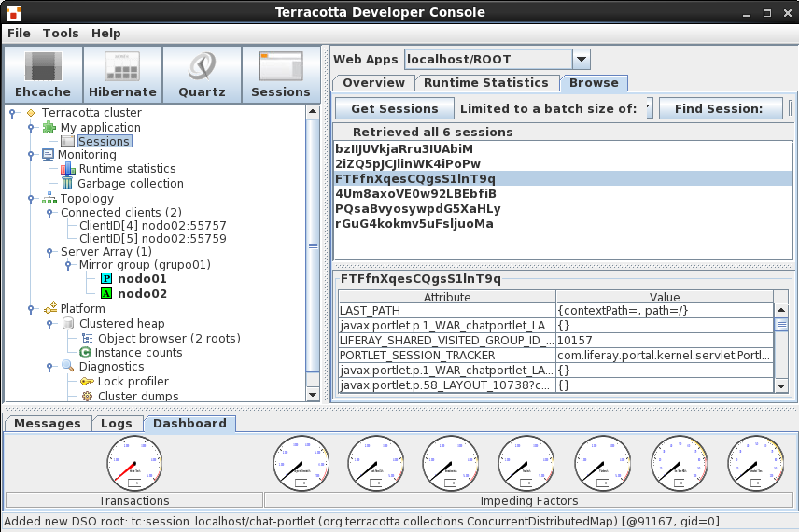Click the Garbage collection trash icon
This screenshot has width=799, height=532.
click(x=67, y=183)
